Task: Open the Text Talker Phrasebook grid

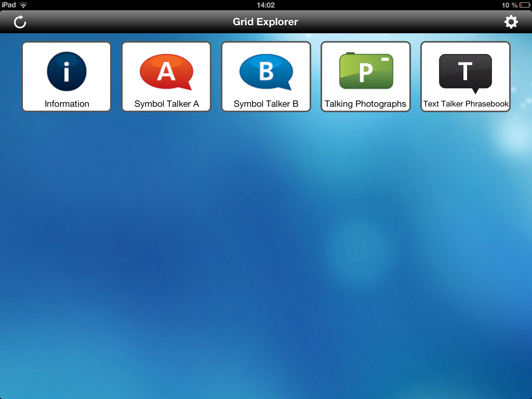Action: tap(465, 77)
